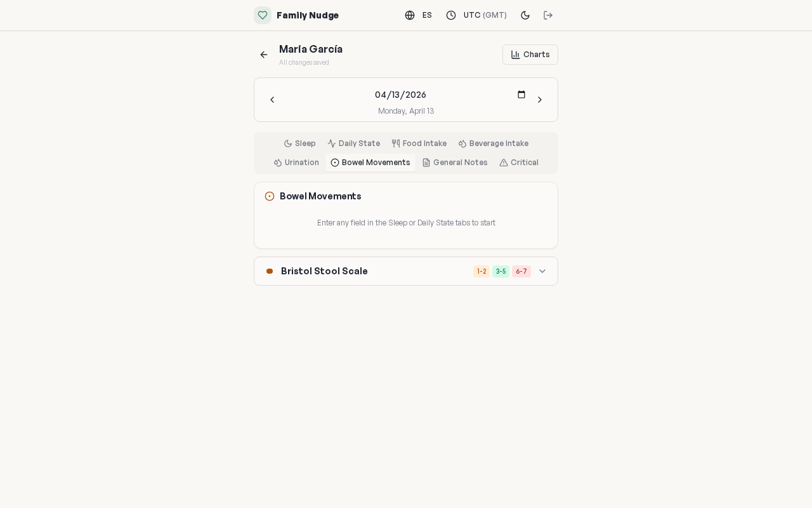This screenshot has width=812, height=508.
Task: Open the Charts view
Action: pyautogui.click(x=530, y=55)
